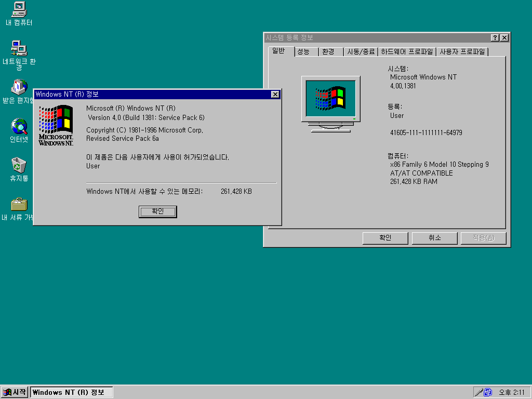532x399 pixels.
Task: Click the Windows NT logo in the about dialog
Action: coord(56,126)
